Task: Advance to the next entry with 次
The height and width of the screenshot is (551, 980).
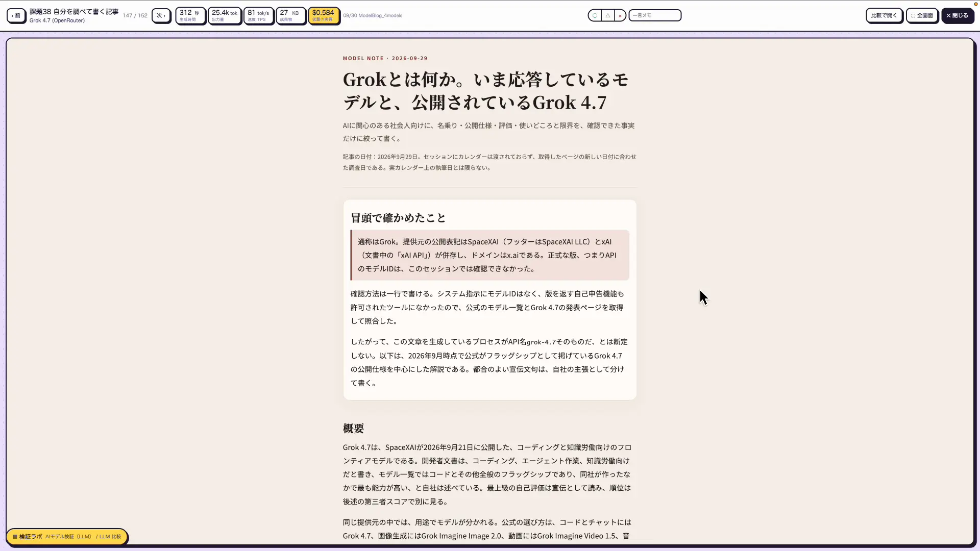Action: 161,15
